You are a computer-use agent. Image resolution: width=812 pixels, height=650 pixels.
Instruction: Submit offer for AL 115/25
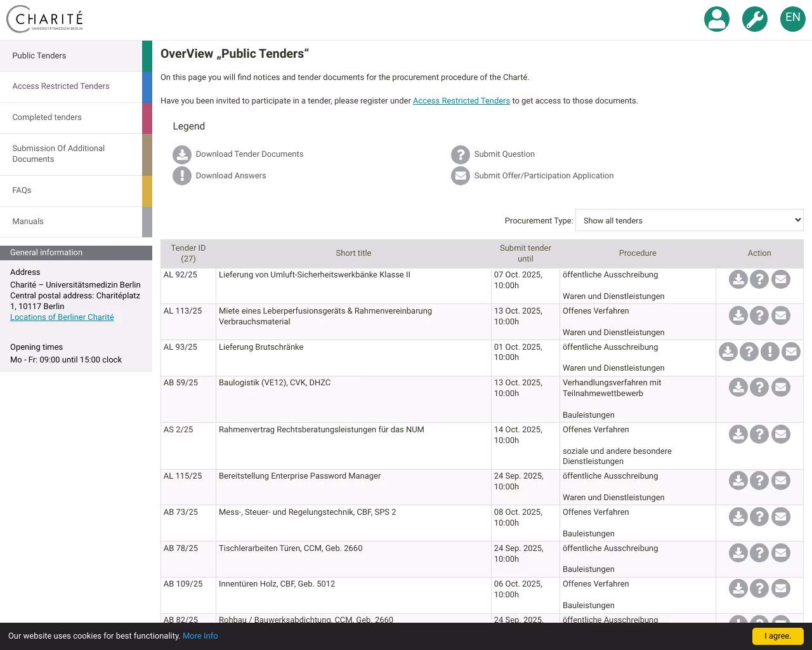coord(781,481)
